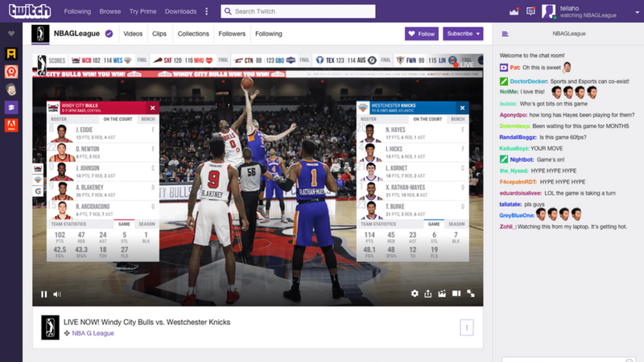Open Bulls overlay icon on video edge

point(38,169)
